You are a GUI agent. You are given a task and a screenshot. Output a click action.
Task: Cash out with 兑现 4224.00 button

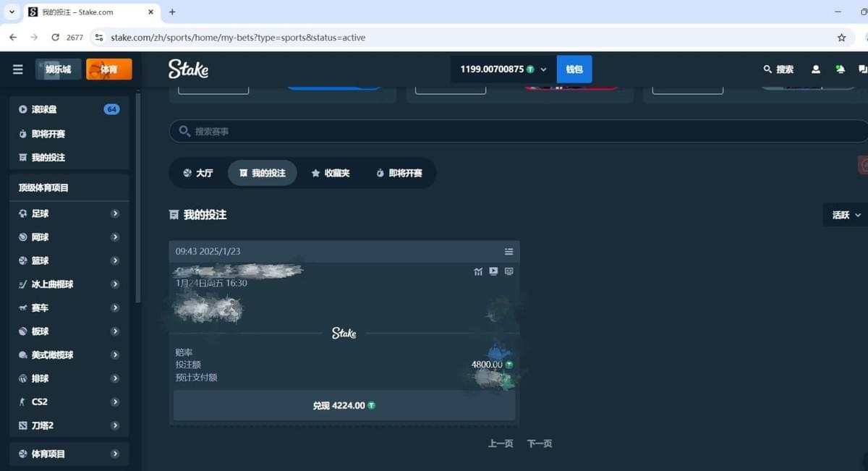[344, 406]
